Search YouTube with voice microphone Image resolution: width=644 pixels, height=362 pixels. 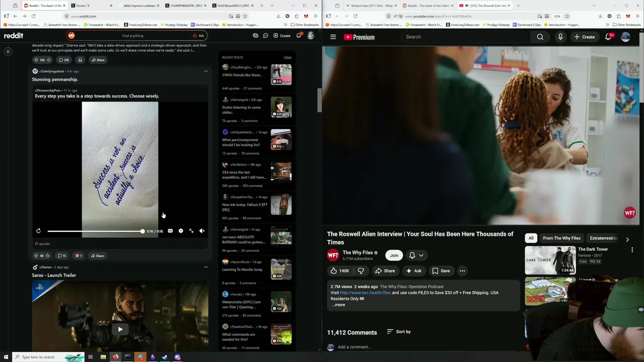pos(560,37)
